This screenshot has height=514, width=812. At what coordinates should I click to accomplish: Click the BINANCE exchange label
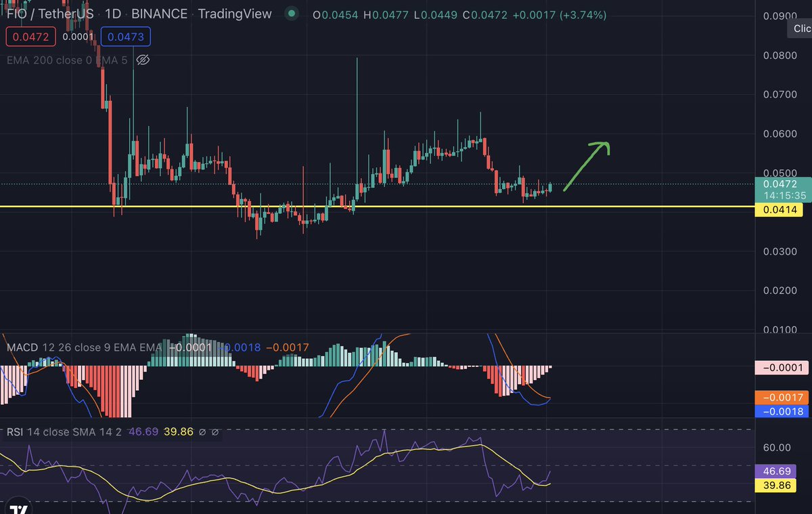(158, 14)
